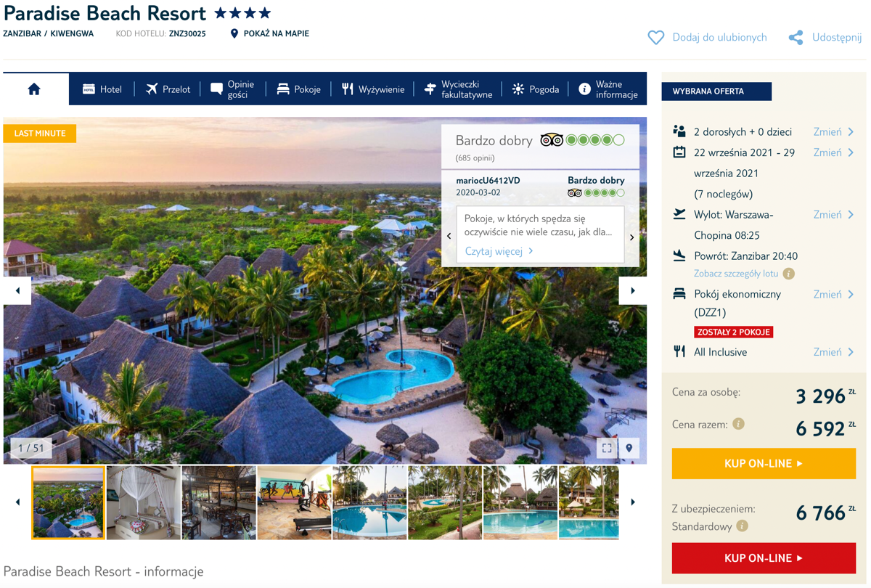The image size is (871, 588).
Task: Open Opinie gości tab
Action: [232, 89]
